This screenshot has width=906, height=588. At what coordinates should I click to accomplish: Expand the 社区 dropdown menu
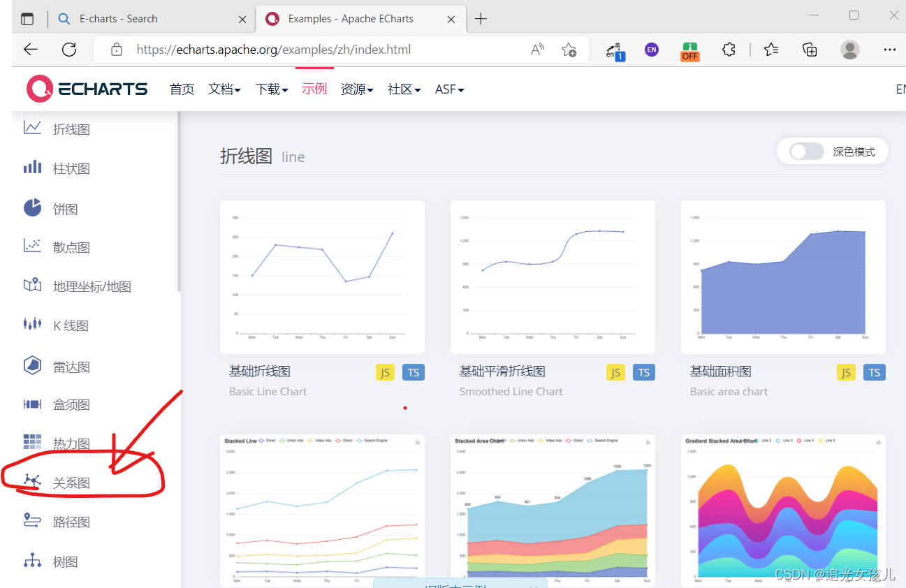(404, 89)
